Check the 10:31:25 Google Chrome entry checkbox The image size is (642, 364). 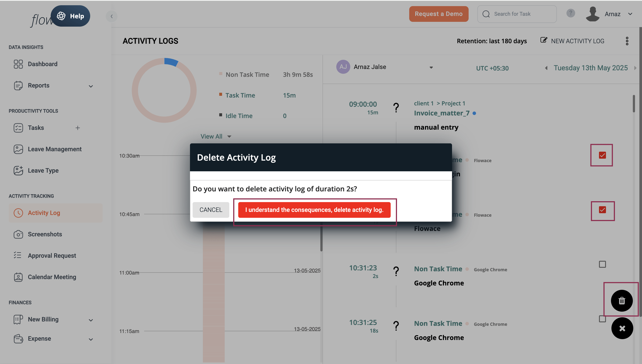tap(602, 319)
